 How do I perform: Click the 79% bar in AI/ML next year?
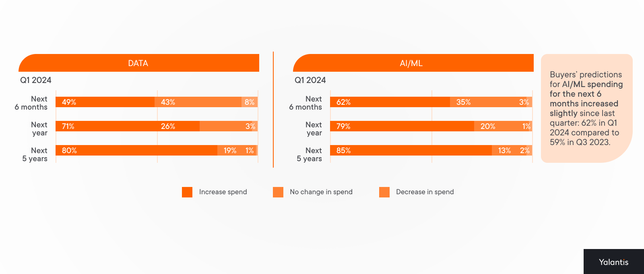[402, 126]
